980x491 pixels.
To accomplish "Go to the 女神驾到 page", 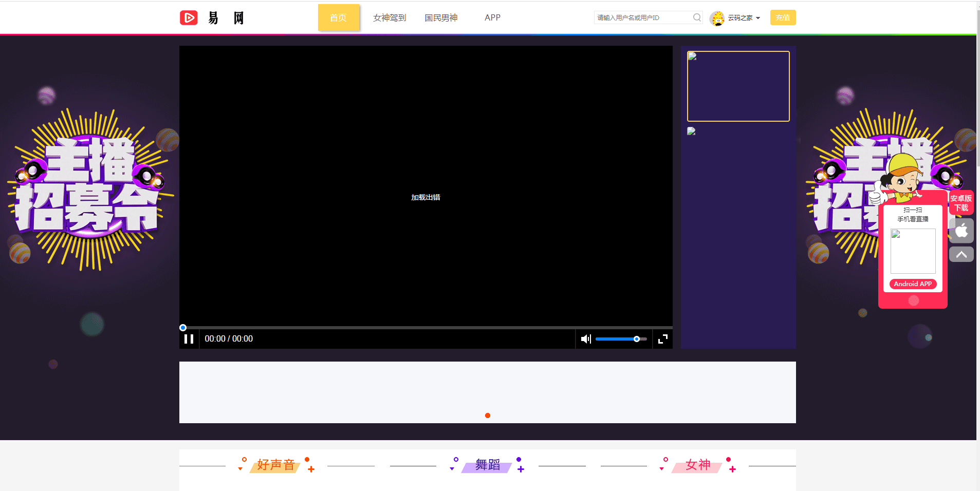I will click(390, 18).
